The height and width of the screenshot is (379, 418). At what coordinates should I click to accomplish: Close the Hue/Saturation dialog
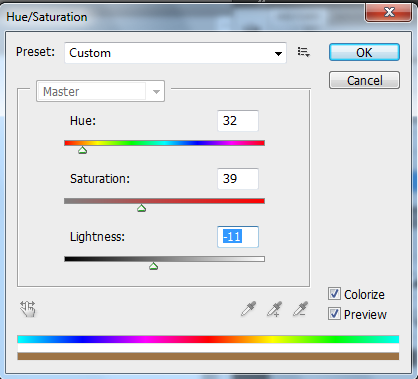[388, 13]
